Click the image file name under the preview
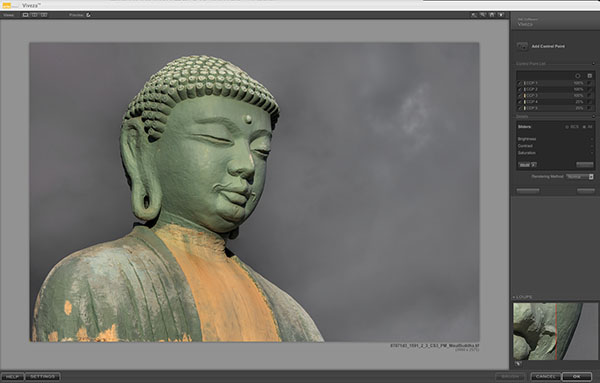This screenshot has width=600, height=383. [x=435, y=346]
